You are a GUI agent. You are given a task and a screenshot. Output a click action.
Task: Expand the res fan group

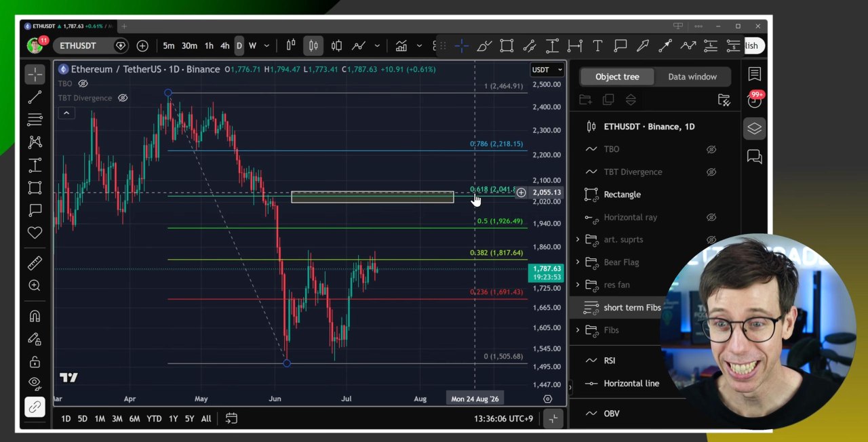(578, 285)
